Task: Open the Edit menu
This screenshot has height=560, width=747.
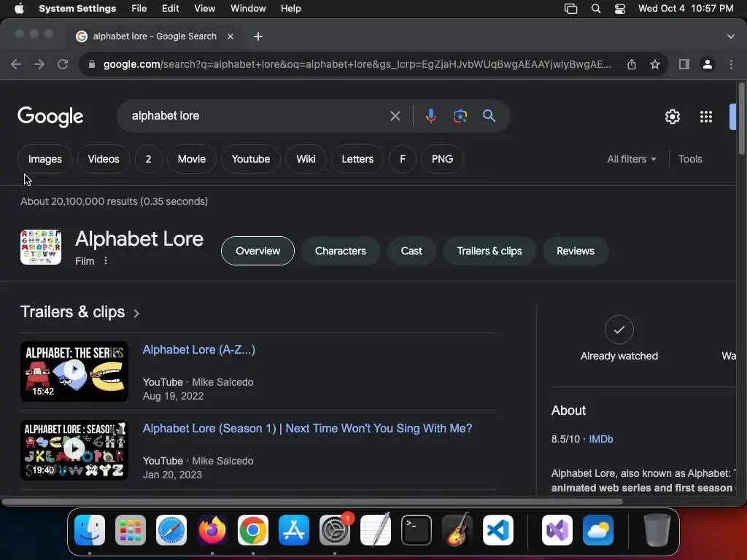Action: pyautogui.click(x=170, y=9)
